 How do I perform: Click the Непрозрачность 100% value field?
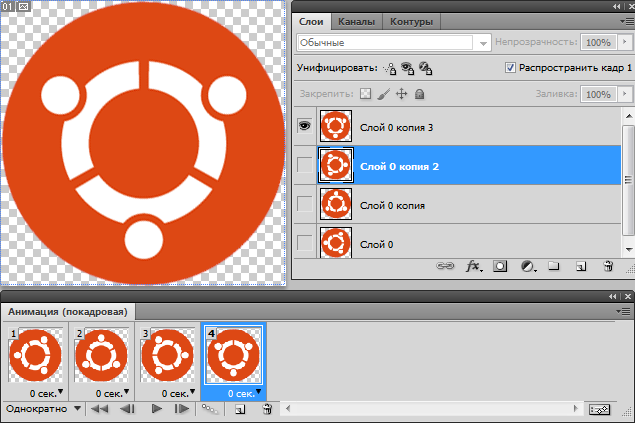tap(599, 42)
